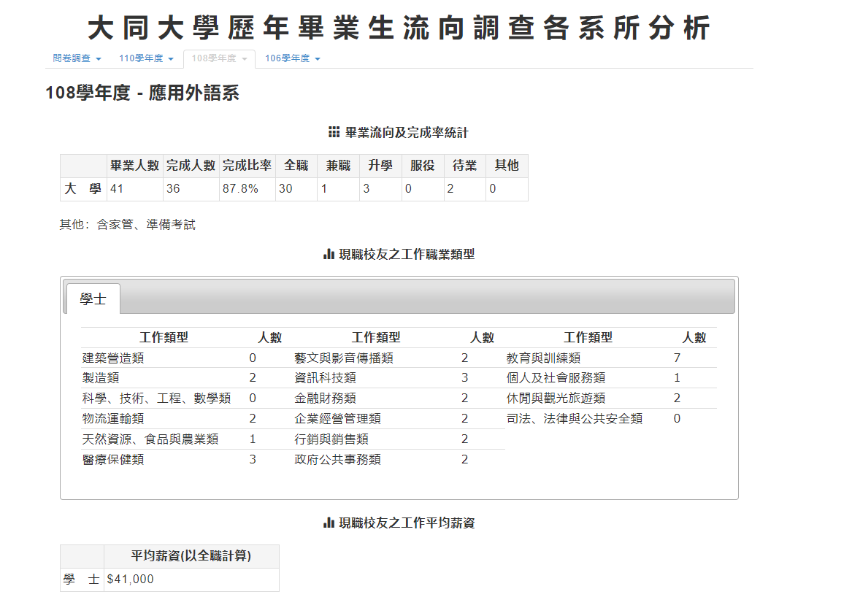Click the 建築營造類 row label
Screen dimensions: 852x616
pos(113,358)
